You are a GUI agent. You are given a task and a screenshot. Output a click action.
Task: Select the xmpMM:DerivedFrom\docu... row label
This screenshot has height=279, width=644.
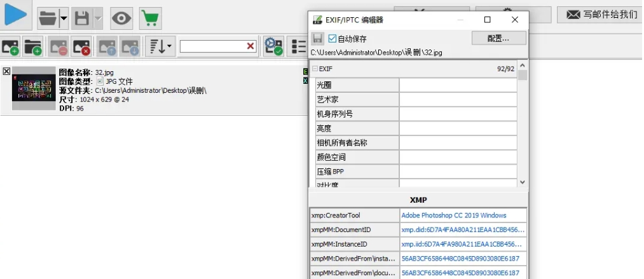coord(355,273)
